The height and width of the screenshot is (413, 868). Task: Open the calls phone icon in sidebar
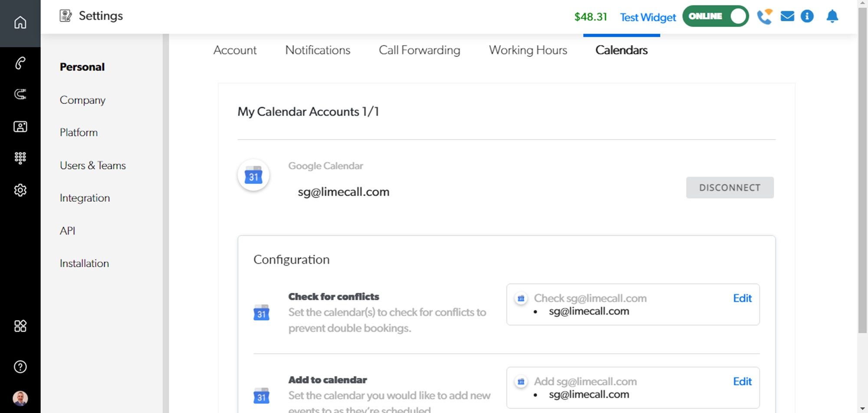click(20, 63)
